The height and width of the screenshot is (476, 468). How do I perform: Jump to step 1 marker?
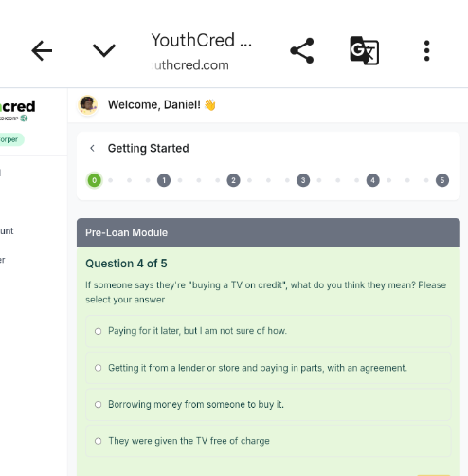coord(164,180)
